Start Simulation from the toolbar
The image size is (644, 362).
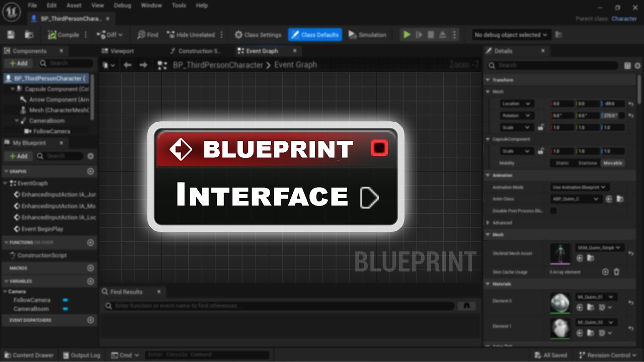point(367,35)
